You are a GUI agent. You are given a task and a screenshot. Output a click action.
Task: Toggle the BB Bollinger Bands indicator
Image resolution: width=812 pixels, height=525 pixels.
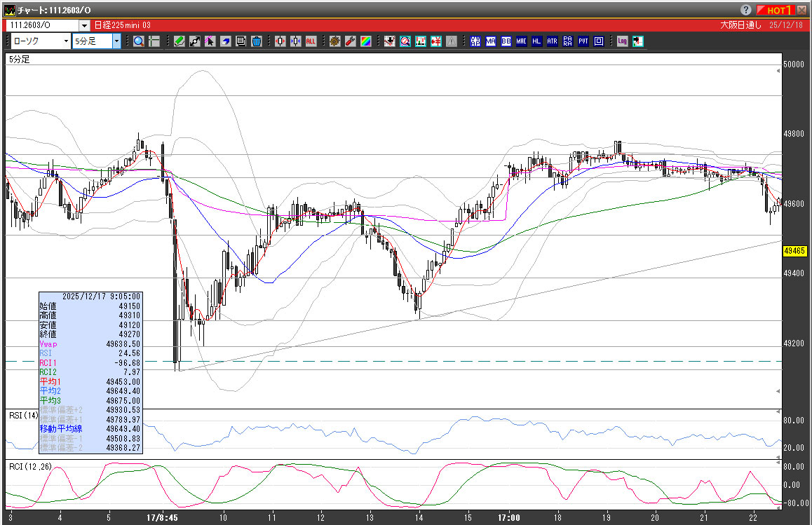(x=506, y=41)
